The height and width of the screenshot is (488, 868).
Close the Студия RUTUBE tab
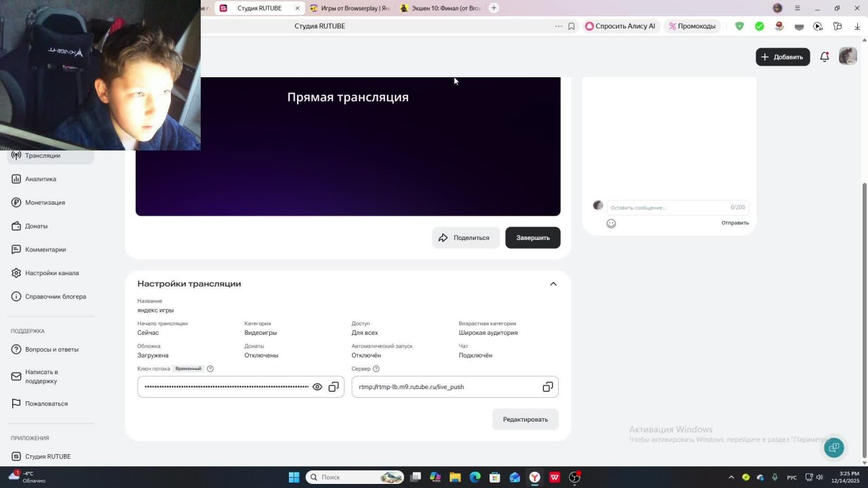click(x=297, y=8)
